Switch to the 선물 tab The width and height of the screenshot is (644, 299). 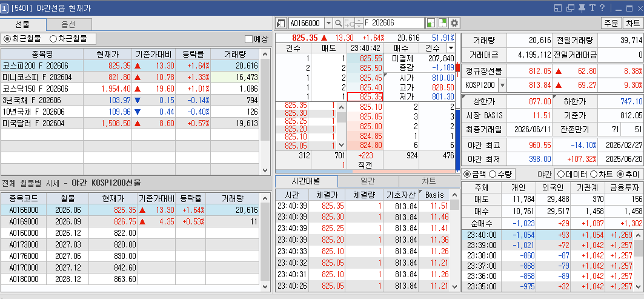pyautogui.click(x=23, y=25)
